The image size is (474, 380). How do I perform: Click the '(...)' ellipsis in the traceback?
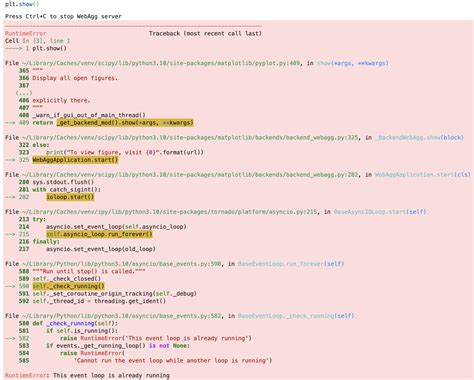pyautogui.click(x=24, y=93)
